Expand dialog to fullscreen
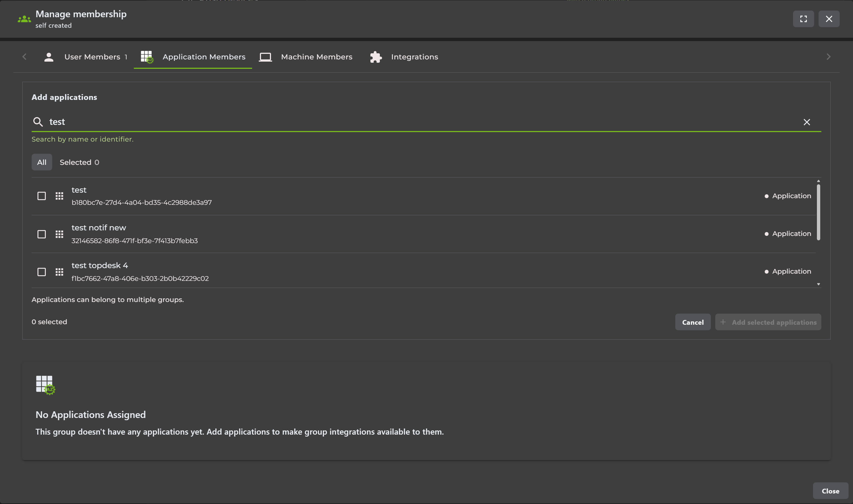The image size is (853, 504). coord(803,19)
